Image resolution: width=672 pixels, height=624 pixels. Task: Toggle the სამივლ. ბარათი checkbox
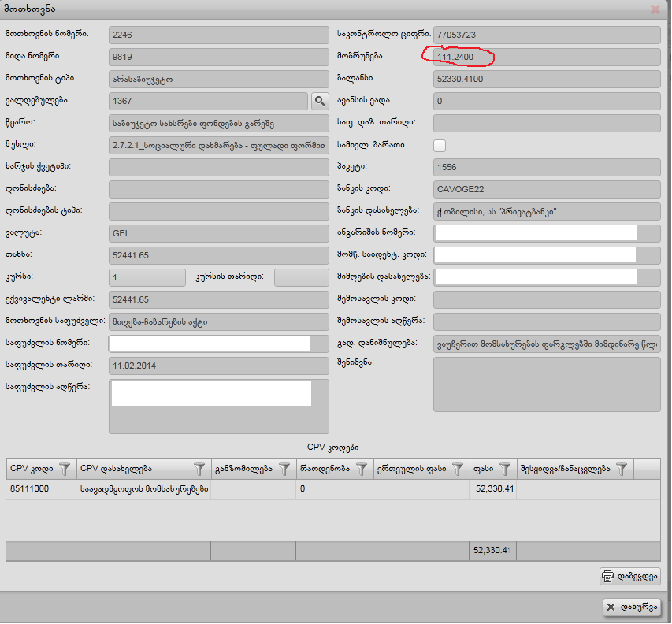440,145
